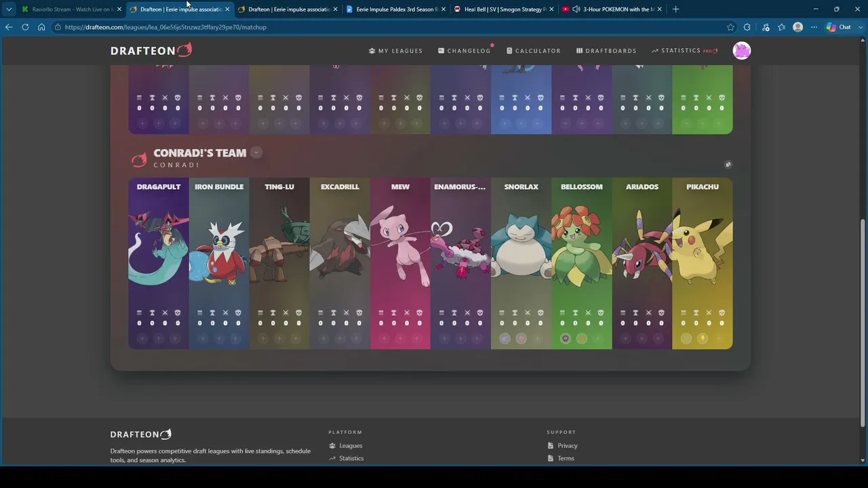Open the CHANGELOG nav item
Image resolution: width=868 pixels, height=488 pixels.
(x=465, y=51)
